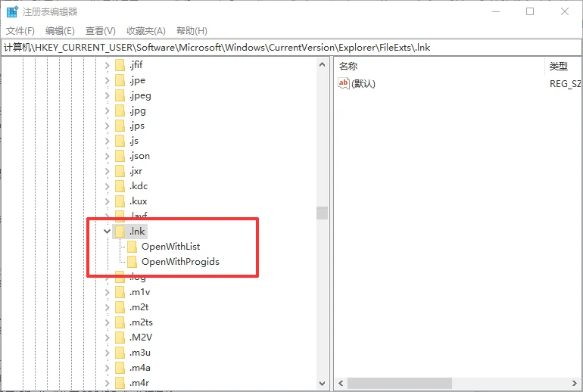Select the .m2t folder icon

coord(120,307)
